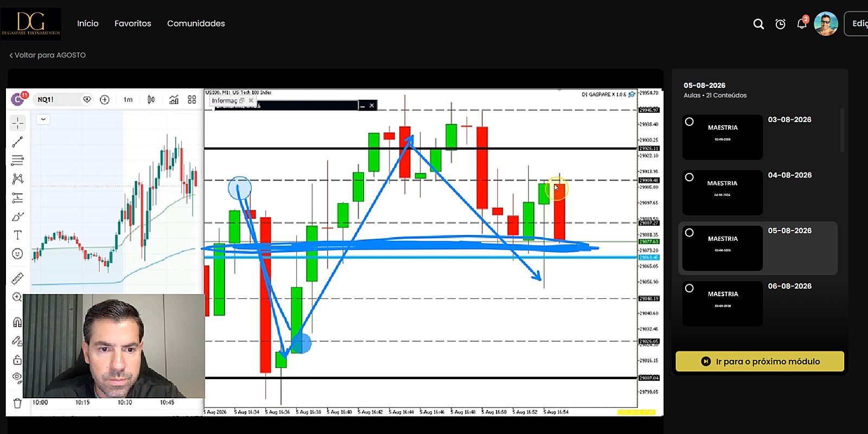Screen dimensions: 868x434
Task: Select the zoom-in magnifier tool
Action: tap(17, 297)
